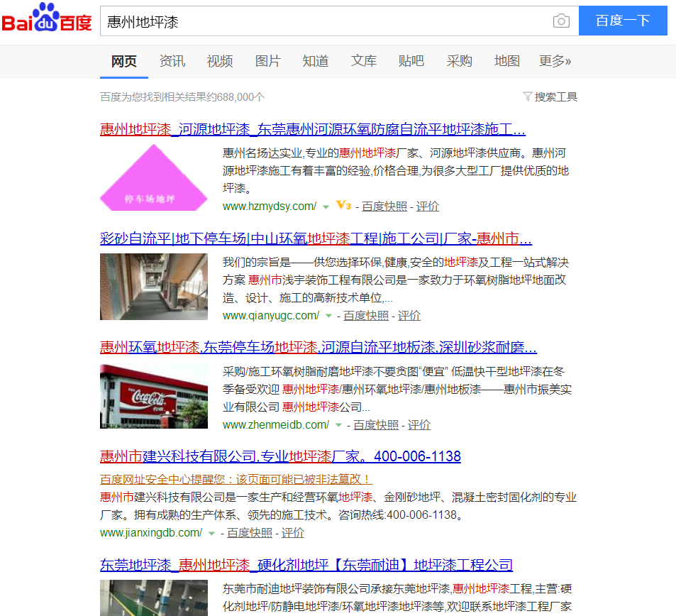Open 百度快照 for www.jianxingdb.com

point(250,533)
